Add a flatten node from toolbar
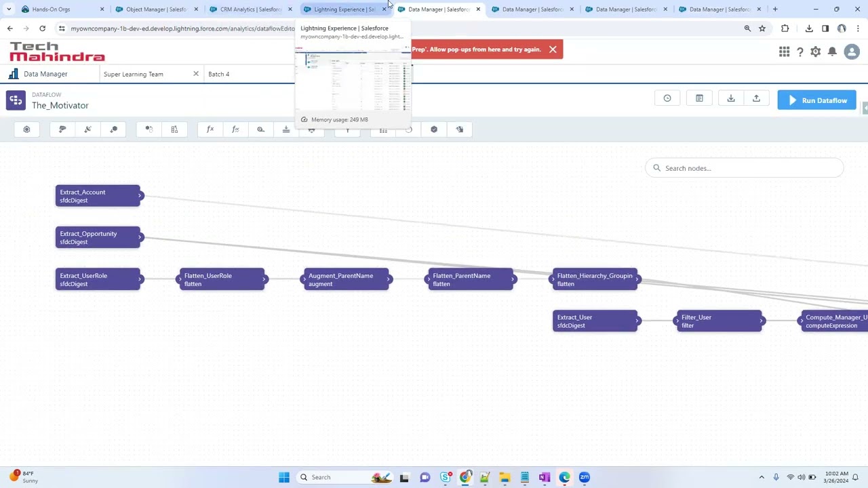 click(x=286, y=129)
